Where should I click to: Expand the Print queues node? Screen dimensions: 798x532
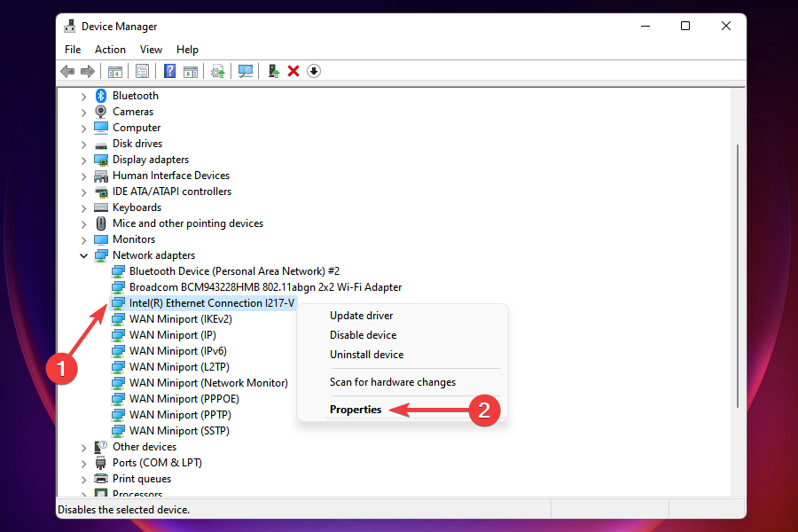click(84, 479)
